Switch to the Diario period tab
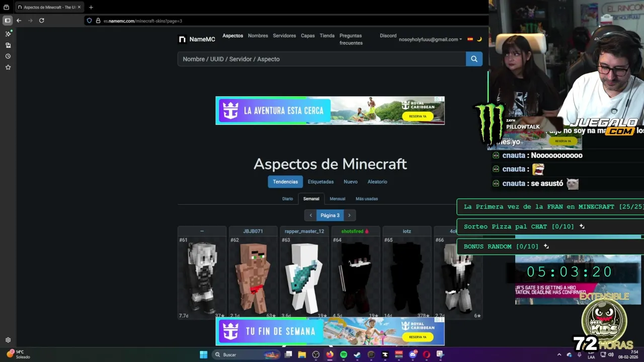 (x=287, y=199)
